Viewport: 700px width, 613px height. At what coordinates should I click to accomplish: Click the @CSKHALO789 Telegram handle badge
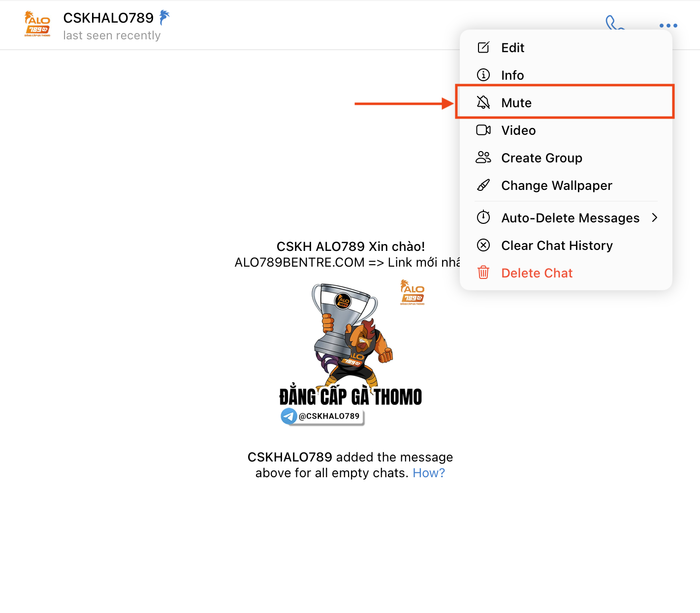(323, 416)
